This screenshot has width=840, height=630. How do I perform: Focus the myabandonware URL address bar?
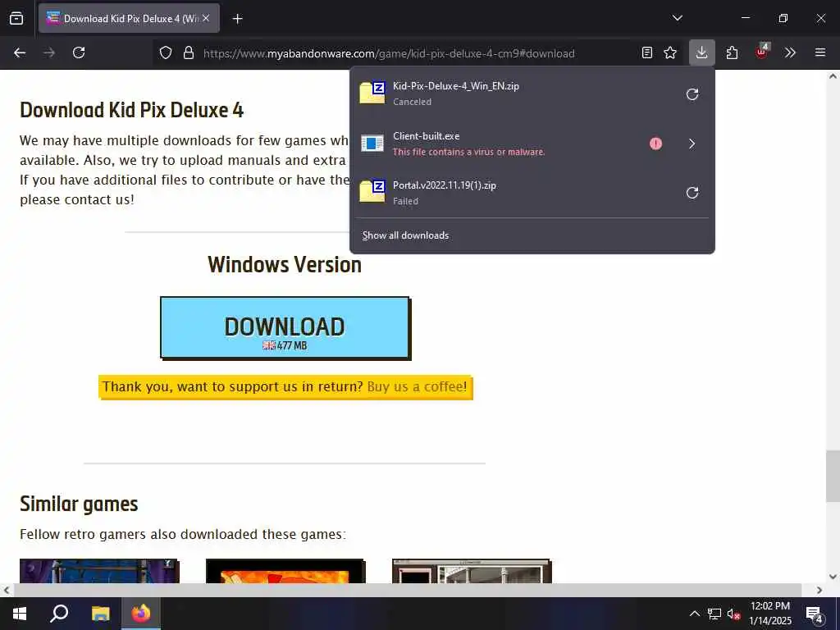tap(389, 53)
